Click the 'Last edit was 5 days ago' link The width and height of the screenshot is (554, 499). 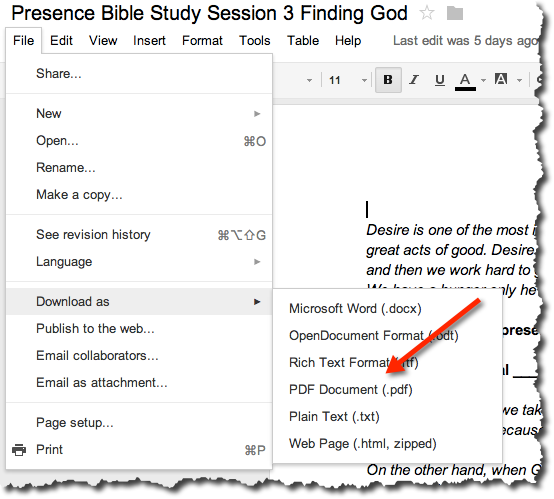point(466,41)
